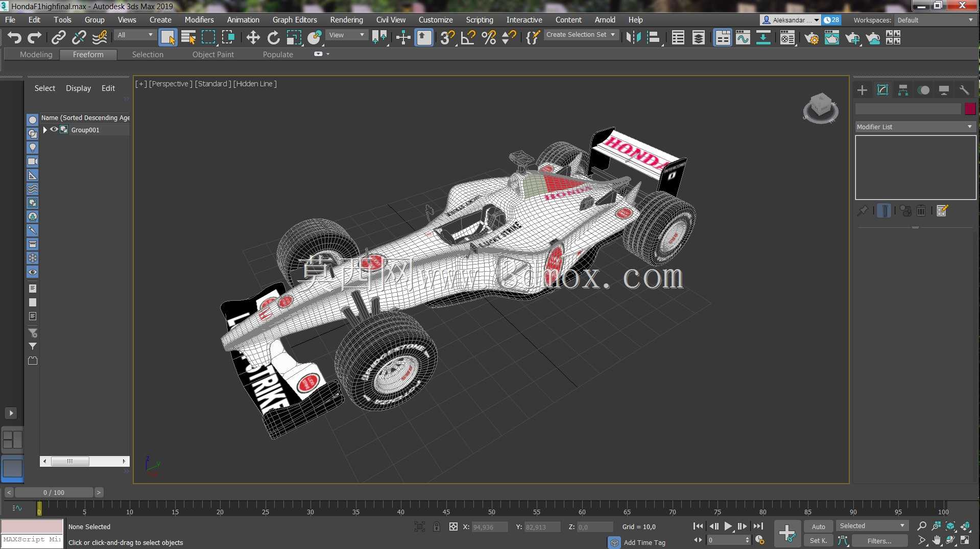Toggle visibility eye of Group001
The image size is (980, 549).
pyautogui.click(x=54, y=130)
